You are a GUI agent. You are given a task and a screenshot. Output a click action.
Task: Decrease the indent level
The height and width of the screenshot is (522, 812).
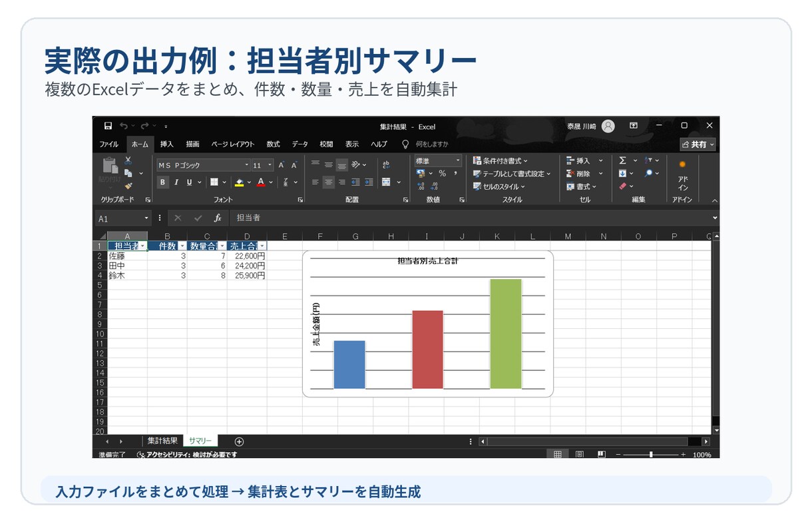point(355,182)
